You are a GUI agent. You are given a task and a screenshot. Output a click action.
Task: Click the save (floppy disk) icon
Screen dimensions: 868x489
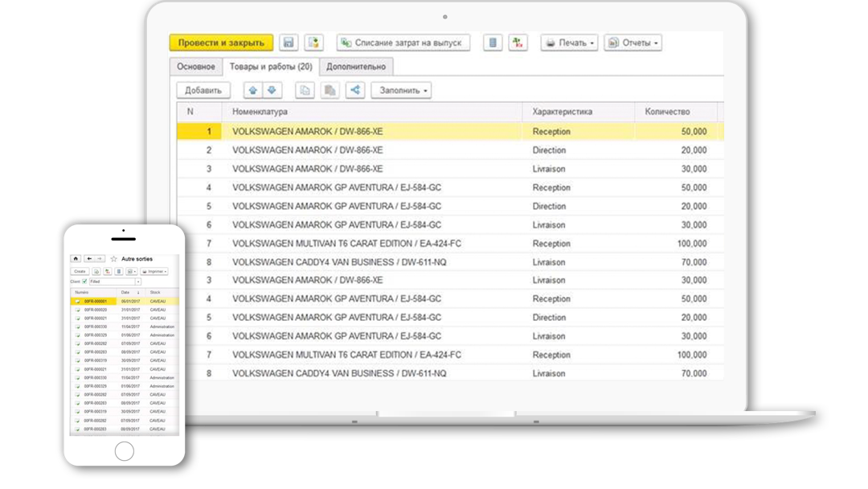tap(289, 43)
